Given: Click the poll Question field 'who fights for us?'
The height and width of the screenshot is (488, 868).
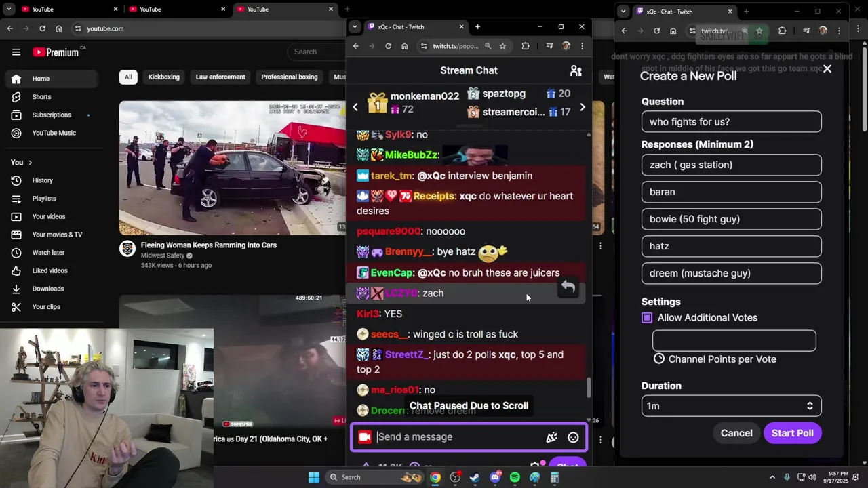Looking at the screenshot, I should pos(731,122).
